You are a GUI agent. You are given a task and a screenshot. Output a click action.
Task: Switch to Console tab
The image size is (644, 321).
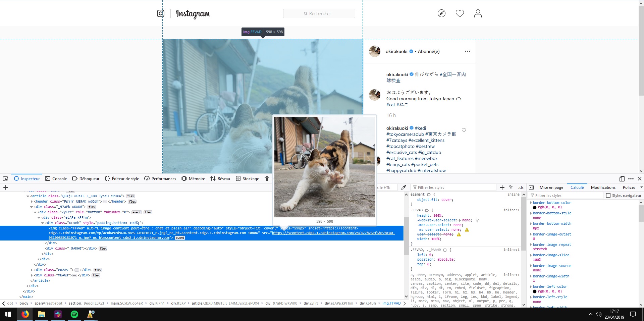(x=56, y=179)
